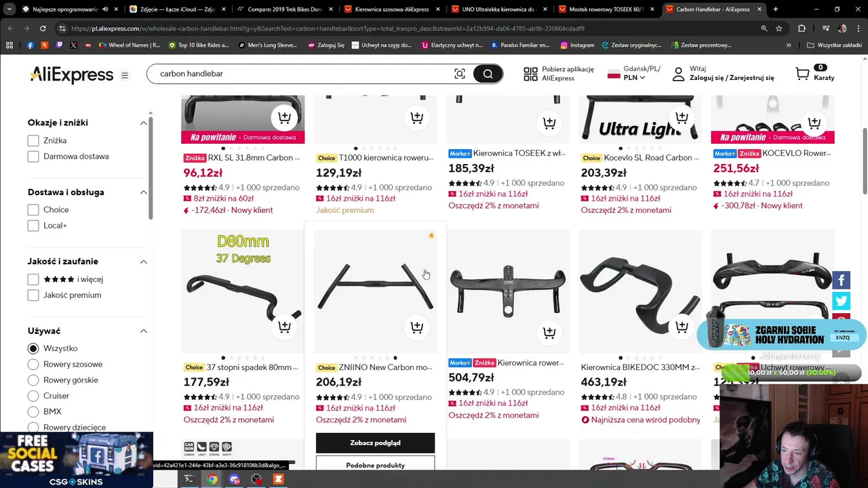The height and width of the screenshot is (488, 868).
Task: Enable the Choice delivery filter
Action: [x=33, y=209]
